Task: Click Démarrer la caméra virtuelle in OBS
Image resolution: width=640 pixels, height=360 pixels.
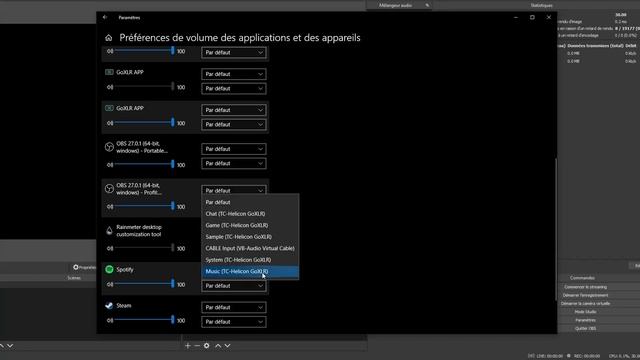Action: coord(585,304)
